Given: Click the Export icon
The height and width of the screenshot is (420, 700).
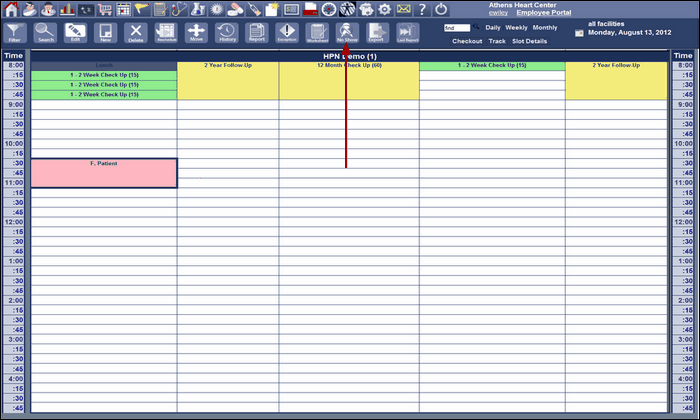Looking at the screenshot, I should (x=376, y=32).
